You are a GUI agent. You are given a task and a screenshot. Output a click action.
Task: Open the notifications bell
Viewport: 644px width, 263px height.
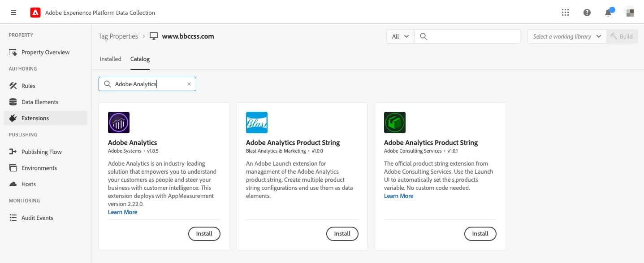(x=608, y=13)
